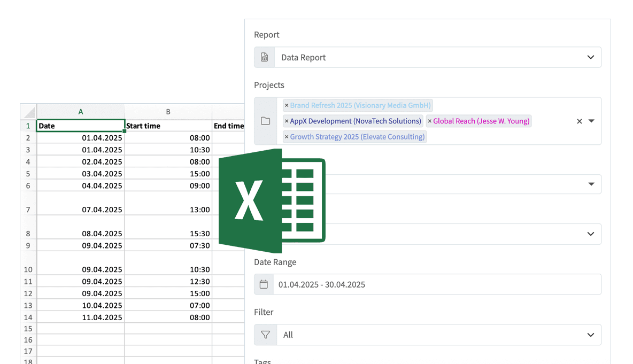Remove the Growth Strategy 2025 project tag
633x364 pixels.
coord(287,137)
